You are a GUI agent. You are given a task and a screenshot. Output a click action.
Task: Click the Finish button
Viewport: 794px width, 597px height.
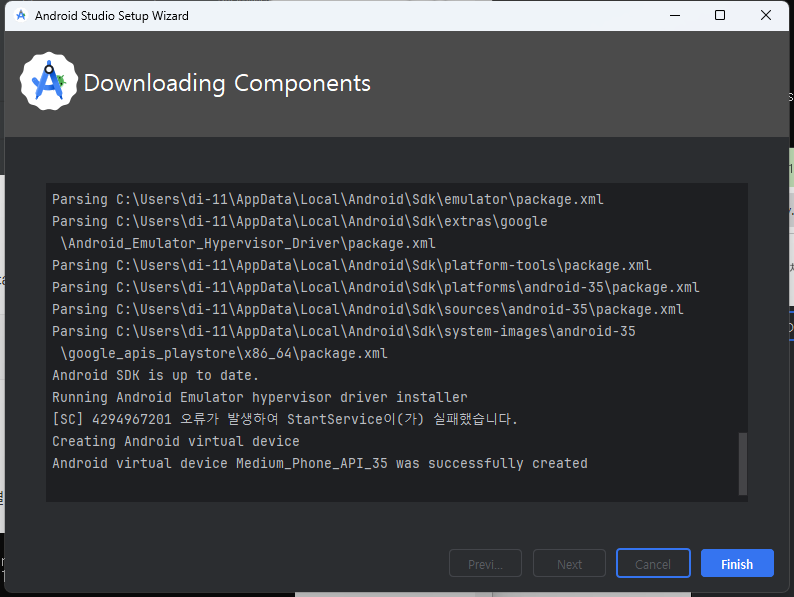pos(737,563)
